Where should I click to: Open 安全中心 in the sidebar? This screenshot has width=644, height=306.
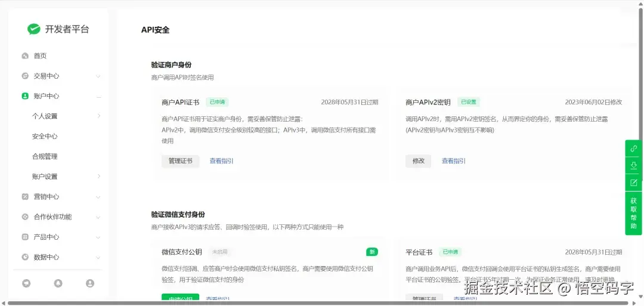pos(45,137)
